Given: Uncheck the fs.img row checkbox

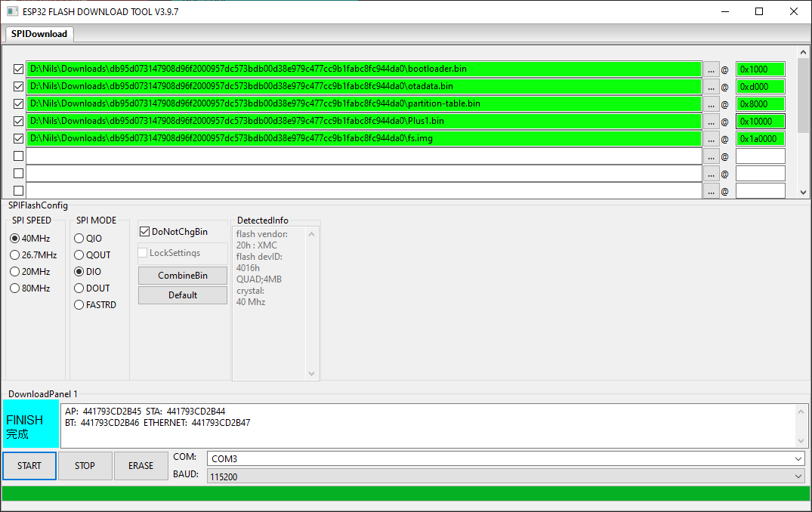Looking at the screenshot, I should (18, 139).
